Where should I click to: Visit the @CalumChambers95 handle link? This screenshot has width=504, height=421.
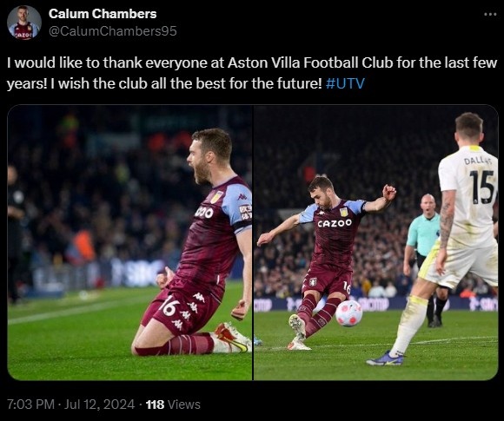click(112, 31)
